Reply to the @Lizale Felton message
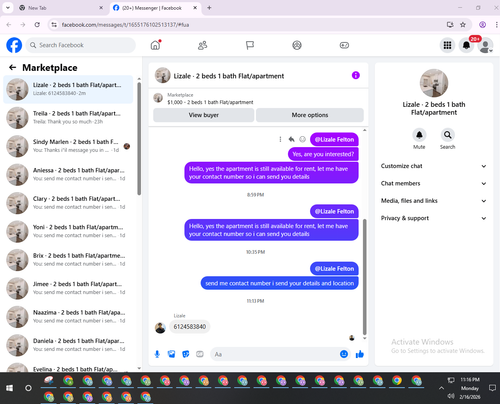 [x=291, y=139]
